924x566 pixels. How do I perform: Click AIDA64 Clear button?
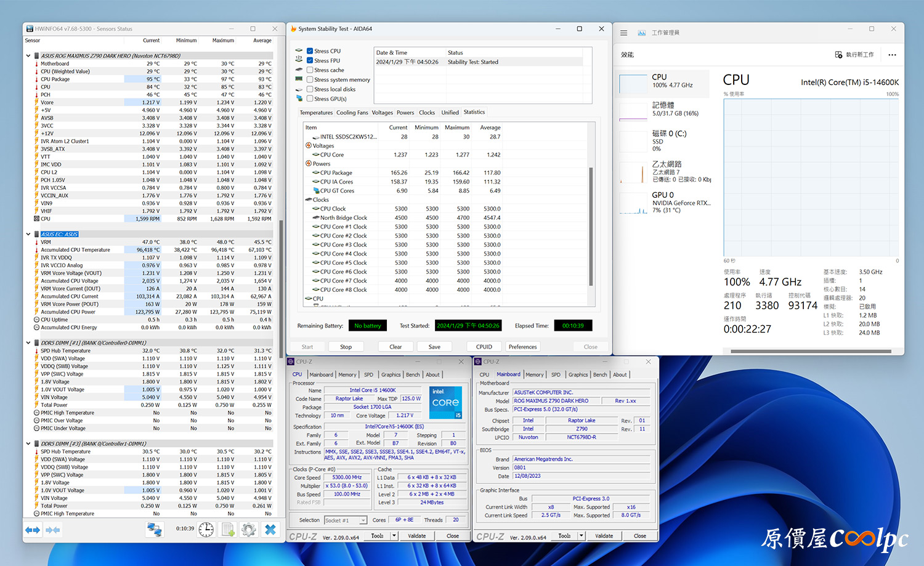point(395,347)
